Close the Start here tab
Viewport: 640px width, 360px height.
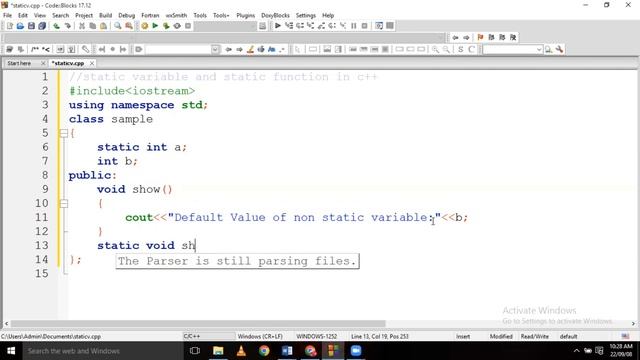pyautogui.click(x=43, y=63)
